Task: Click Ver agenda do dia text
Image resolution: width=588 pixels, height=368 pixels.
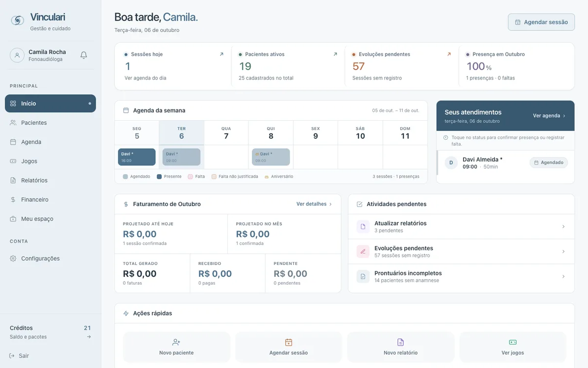Action: [x=146, y=78]
